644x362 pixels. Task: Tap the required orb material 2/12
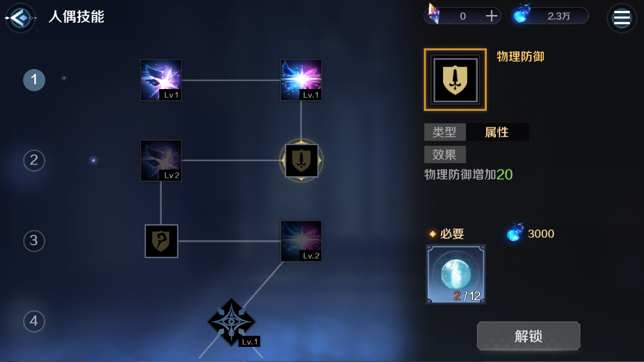[456, 274]
